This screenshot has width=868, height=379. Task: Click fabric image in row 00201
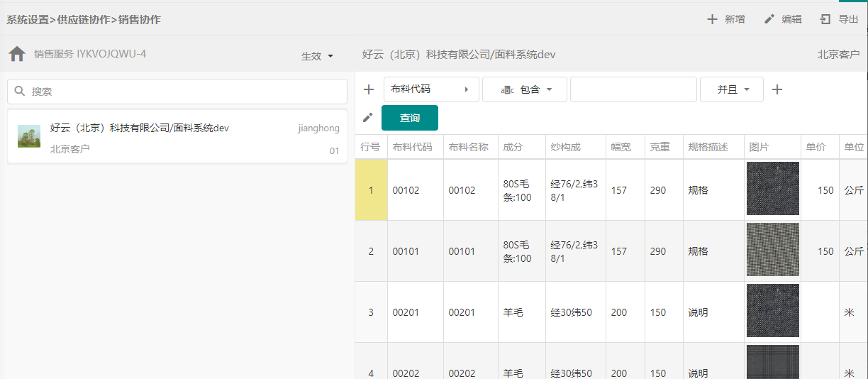point(773,311)
